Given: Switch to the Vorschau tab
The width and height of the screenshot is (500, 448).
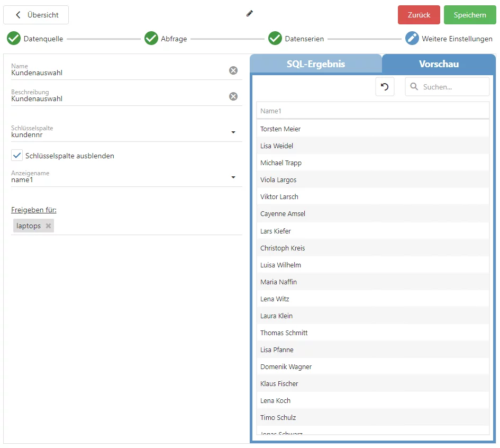Looking at the screenshot, I should (x=439, y=64).
